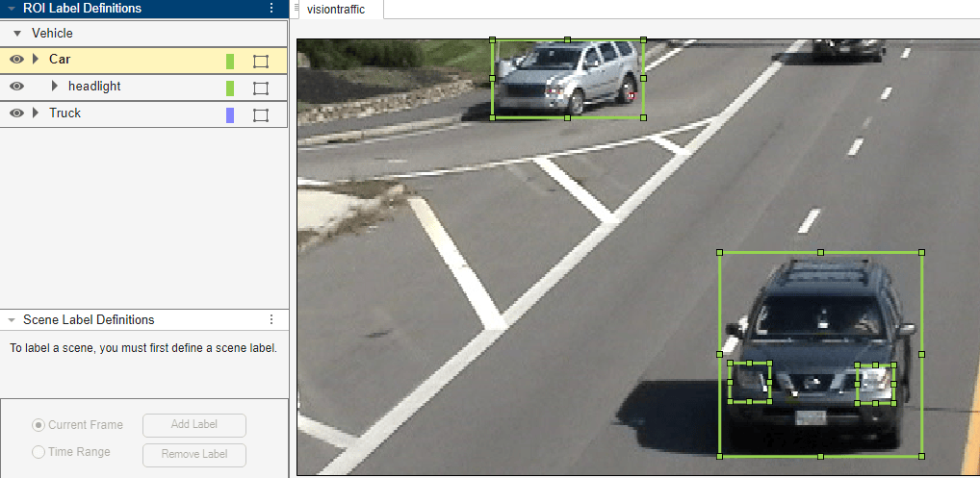Switch to the visiontraffic tab
980x478 pixels.
click(336, 10)
